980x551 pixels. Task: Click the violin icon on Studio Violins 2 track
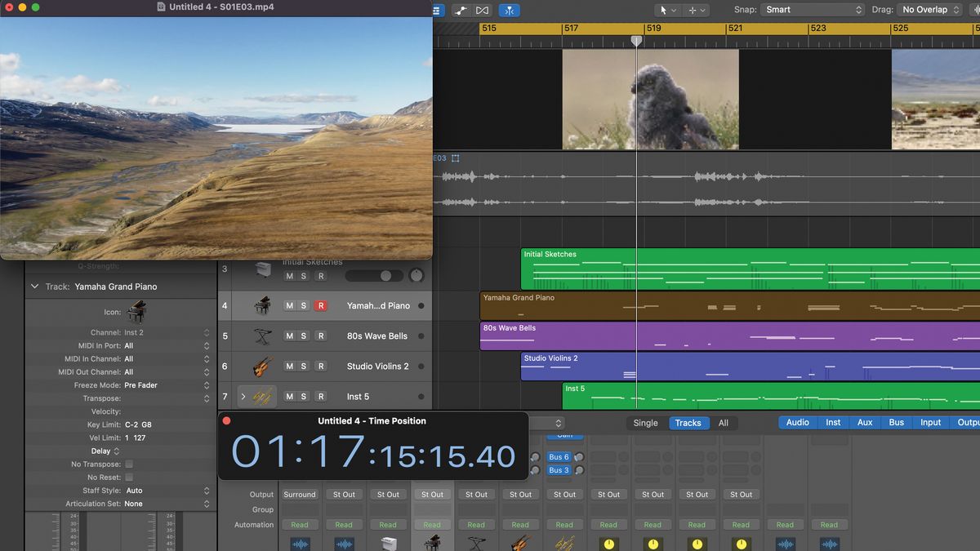pyautogui.click(x=263, y=366)
